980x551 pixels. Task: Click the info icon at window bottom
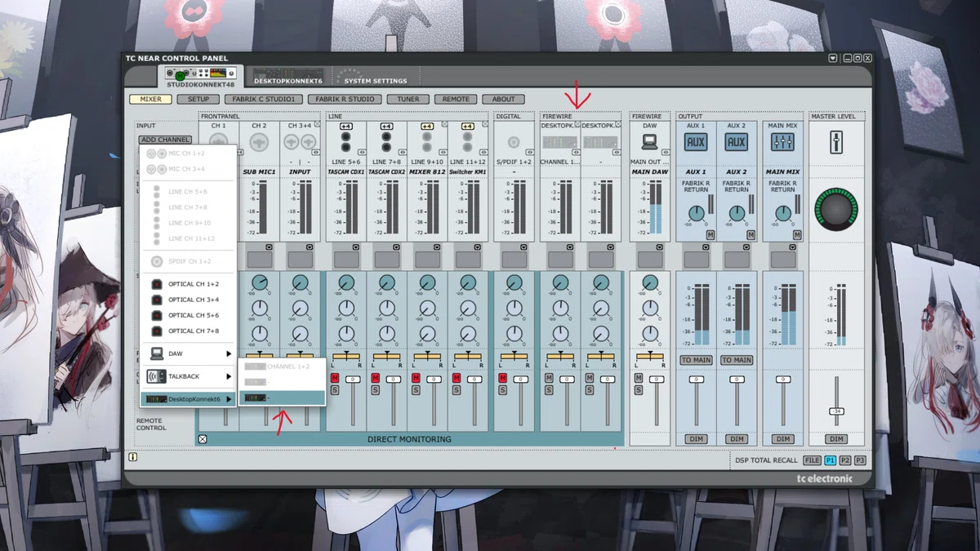click(x=132, y=457)
